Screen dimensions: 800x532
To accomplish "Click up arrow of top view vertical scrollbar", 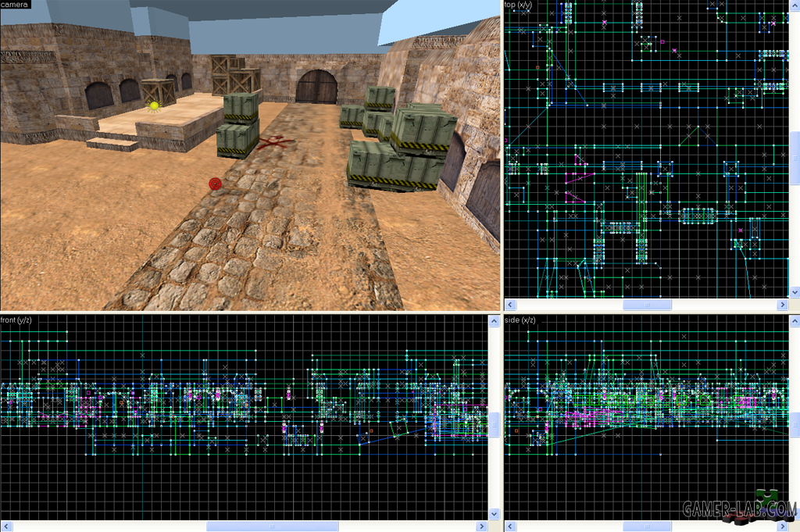I will click(x=795, y=5).
